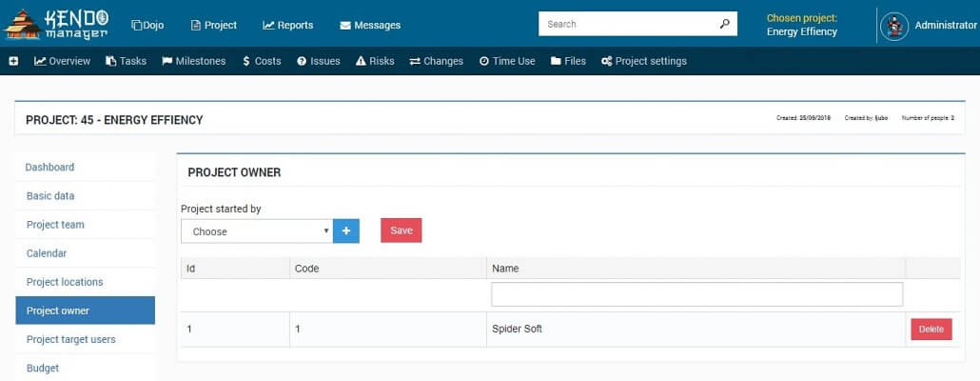Open the Files section

point(568,61)
